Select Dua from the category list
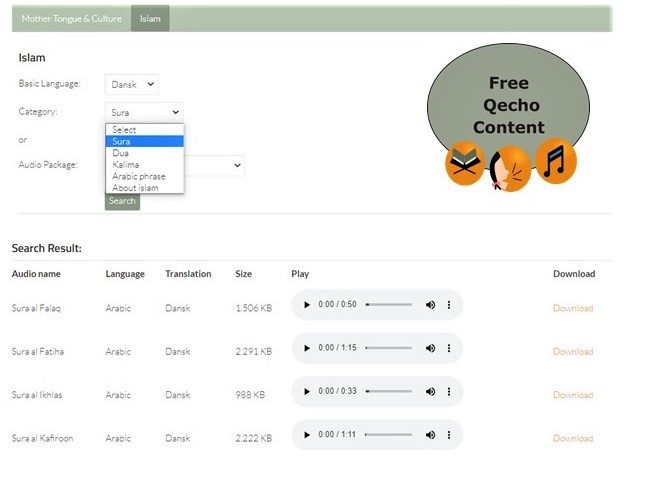The width and height of the screenshot is (647, 477). point(121,153)
